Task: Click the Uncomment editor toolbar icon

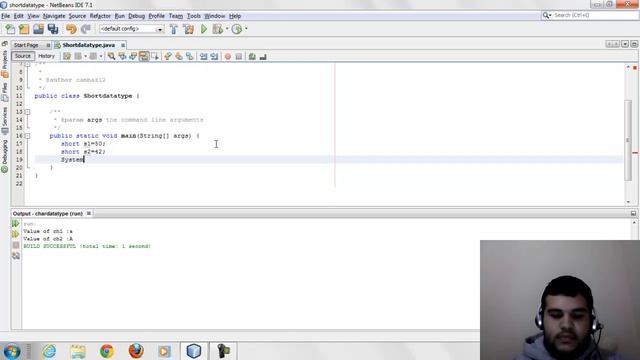Action: pos(263,56)
